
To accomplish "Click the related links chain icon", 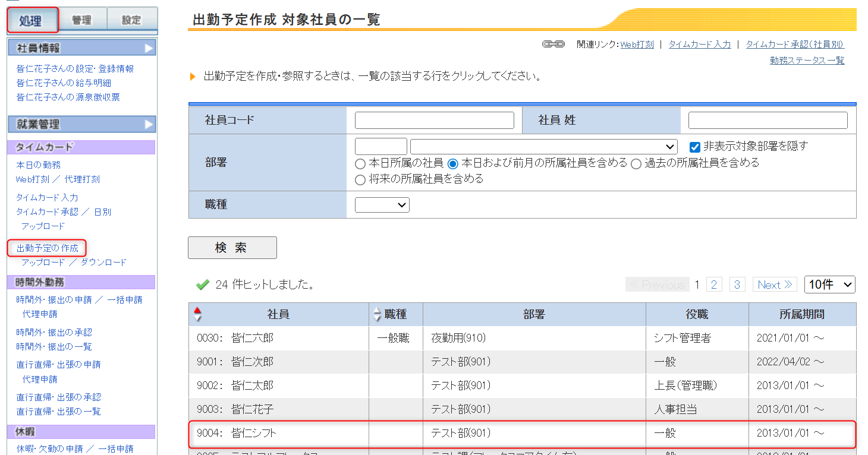I will [553, 45].
